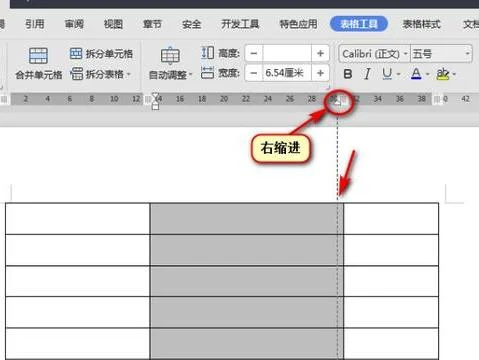Open the 引用 ribbon tab
The height and width of the screenshot is (360, 479).
click(35, 24)
